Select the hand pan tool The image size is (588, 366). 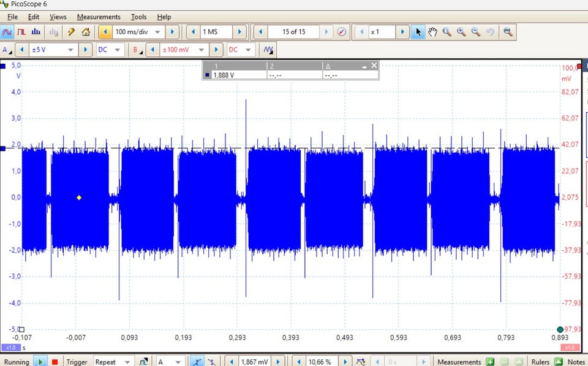(432, 32)
